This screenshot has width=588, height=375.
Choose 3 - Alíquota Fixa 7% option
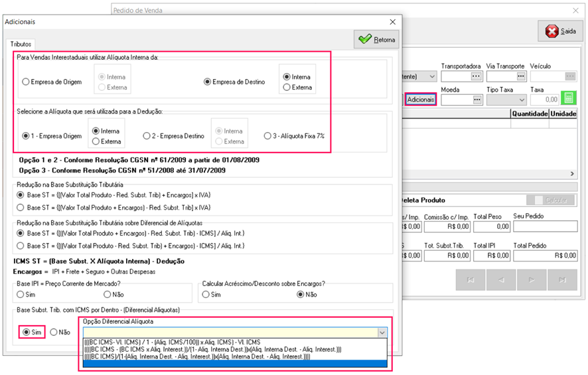click(267, 136)
